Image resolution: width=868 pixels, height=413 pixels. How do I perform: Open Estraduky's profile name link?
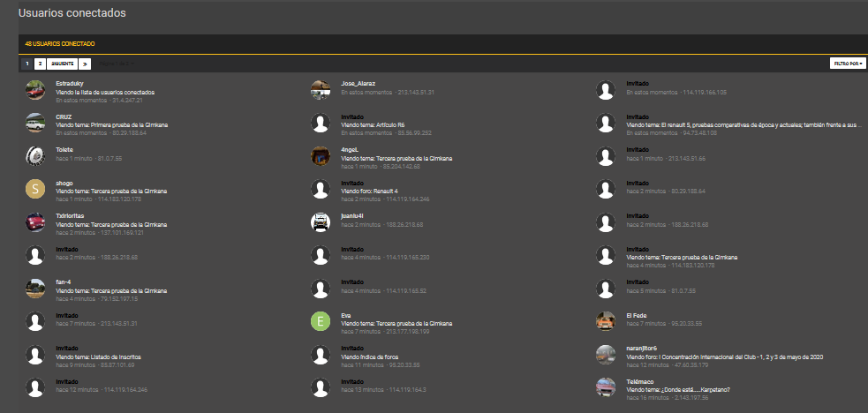pyautogui.click(x=69, y=84)
